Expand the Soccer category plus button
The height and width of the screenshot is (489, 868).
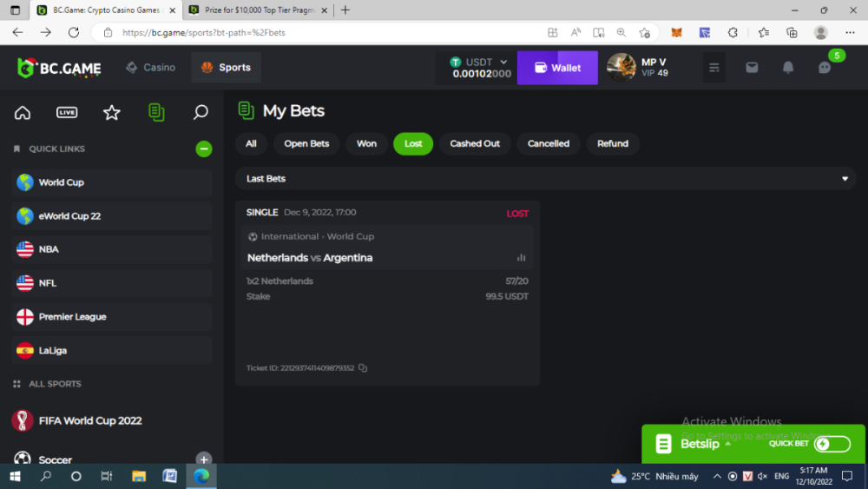coord(204,459)
